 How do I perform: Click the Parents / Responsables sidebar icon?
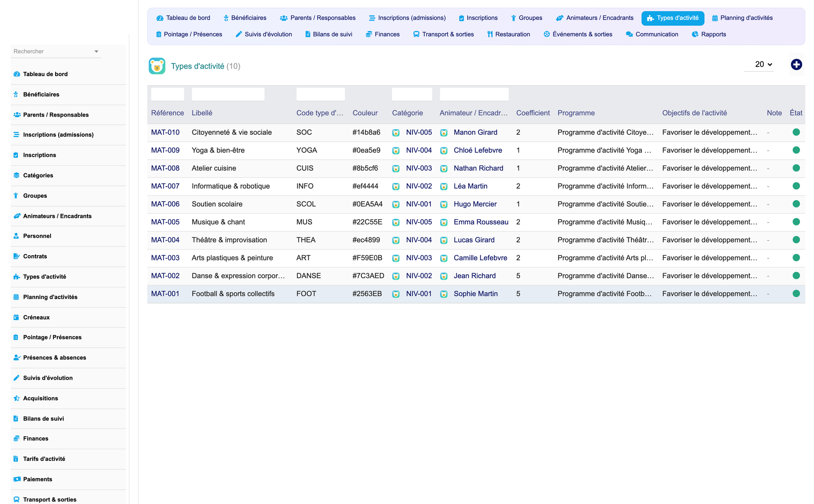click(17, 115)
